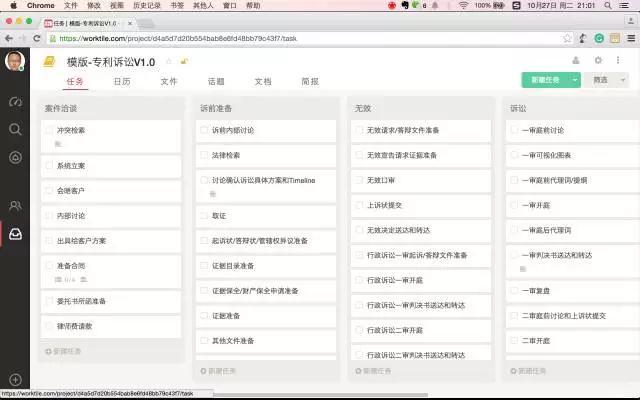
Task: Open the home circle icon in sidebar
Action: (x=15, y=157)
